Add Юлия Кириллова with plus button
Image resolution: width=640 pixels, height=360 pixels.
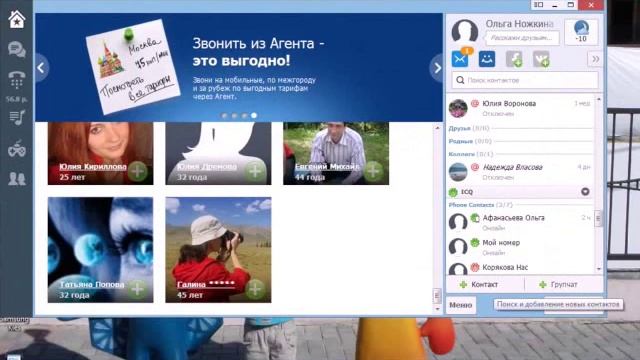click(138, 171)
